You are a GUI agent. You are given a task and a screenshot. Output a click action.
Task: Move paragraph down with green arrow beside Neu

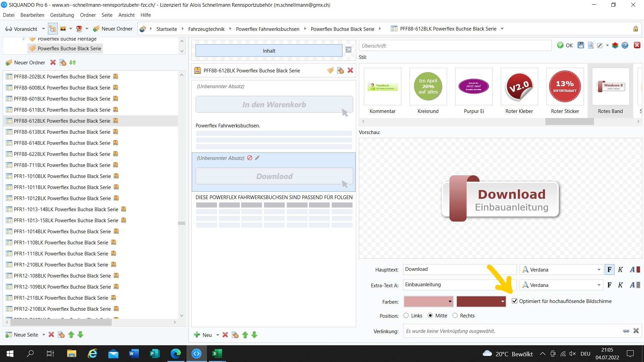[x=254, y=335]
